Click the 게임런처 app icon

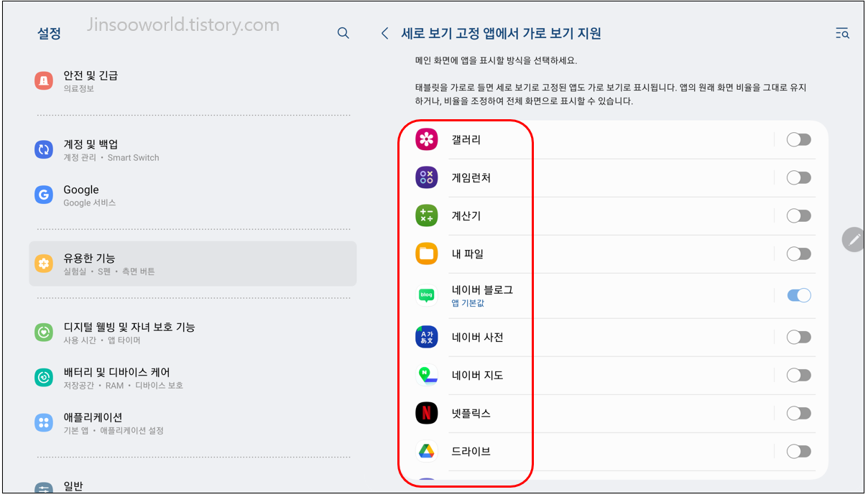[427, 177]
